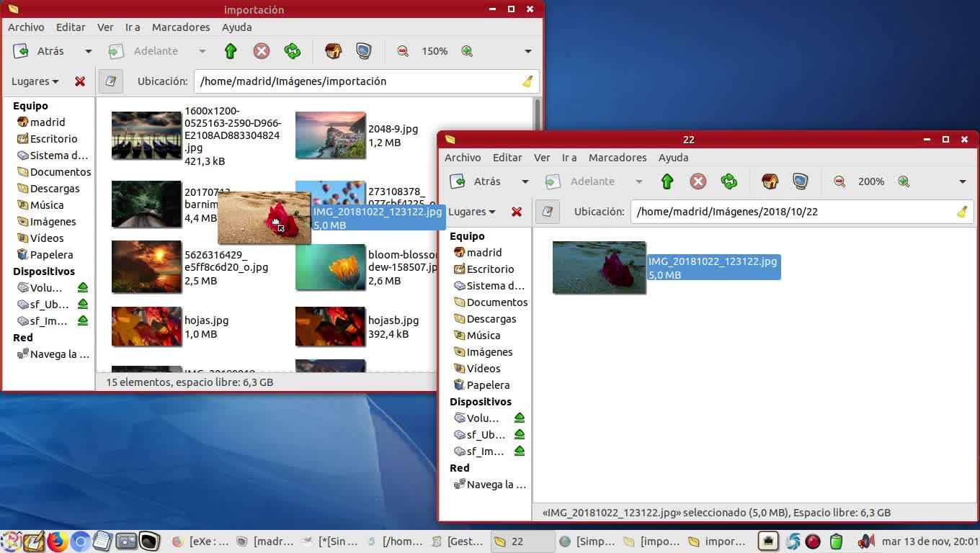Toggle text location entry in the 22 window

point(548,212)
